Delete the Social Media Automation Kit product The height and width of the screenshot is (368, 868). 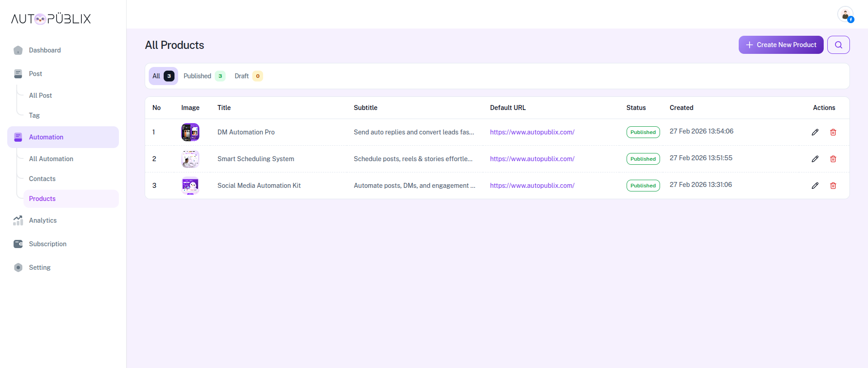833,186
